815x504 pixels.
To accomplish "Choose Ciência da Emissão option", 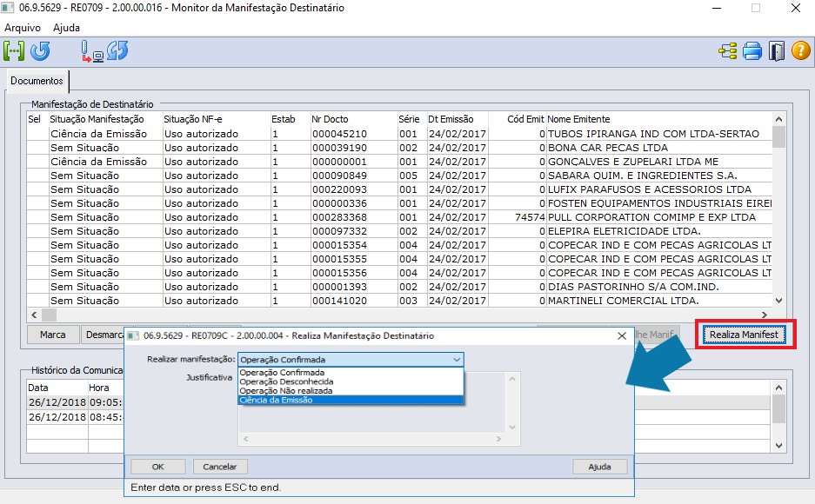I will click(351, 401).
